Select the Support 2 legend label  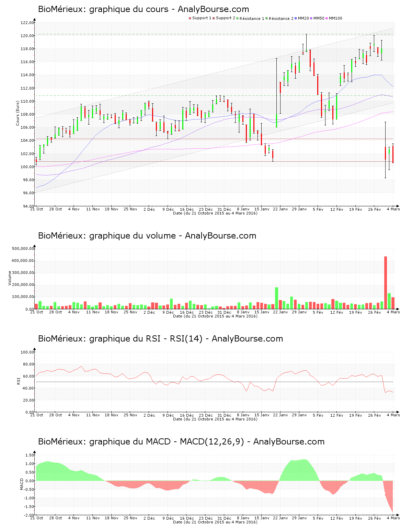point(226,18)
